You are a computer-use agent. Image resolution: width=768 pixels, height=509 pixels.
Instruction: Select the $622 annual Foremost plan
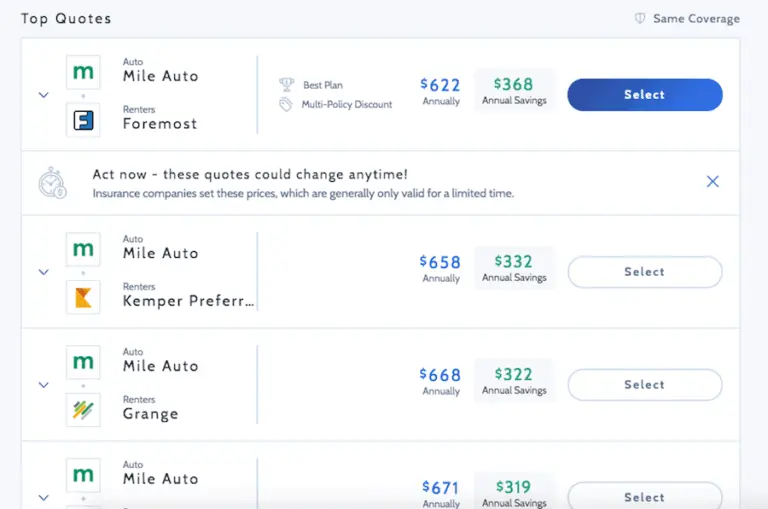[644, 95]
